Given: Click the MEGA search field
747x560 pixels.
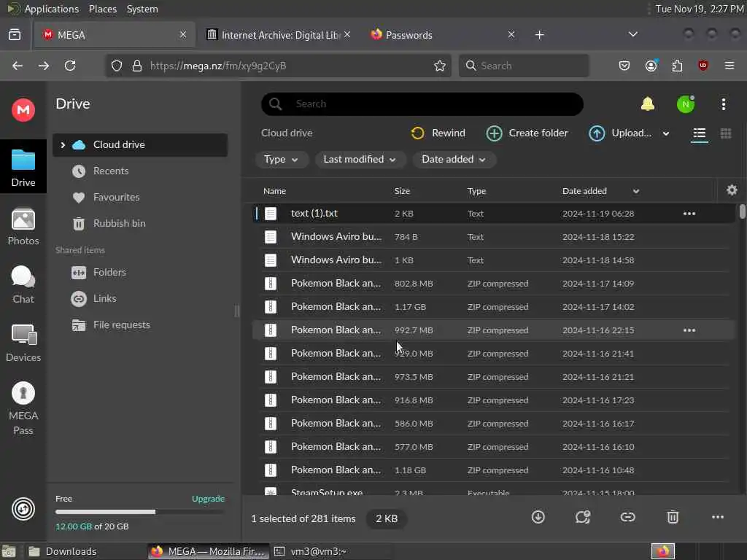Looking at the screenshot, I should tap(422, 104).
